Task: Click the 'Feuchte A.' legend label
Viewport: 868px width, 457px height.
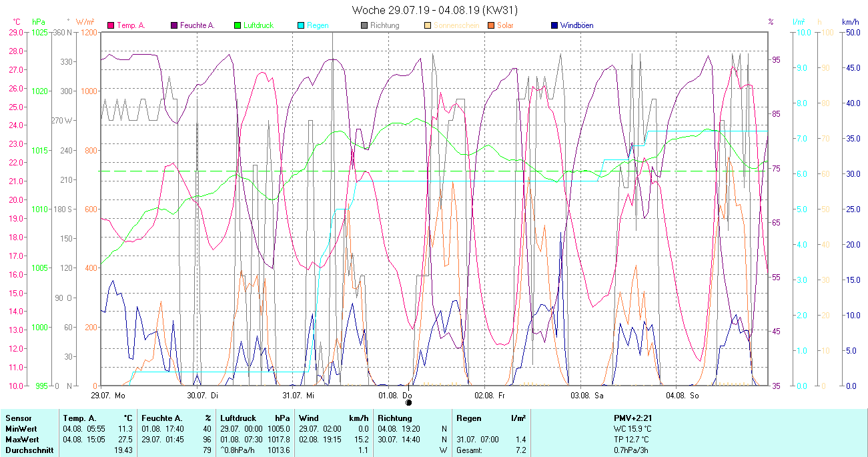Action: [197, 25]
